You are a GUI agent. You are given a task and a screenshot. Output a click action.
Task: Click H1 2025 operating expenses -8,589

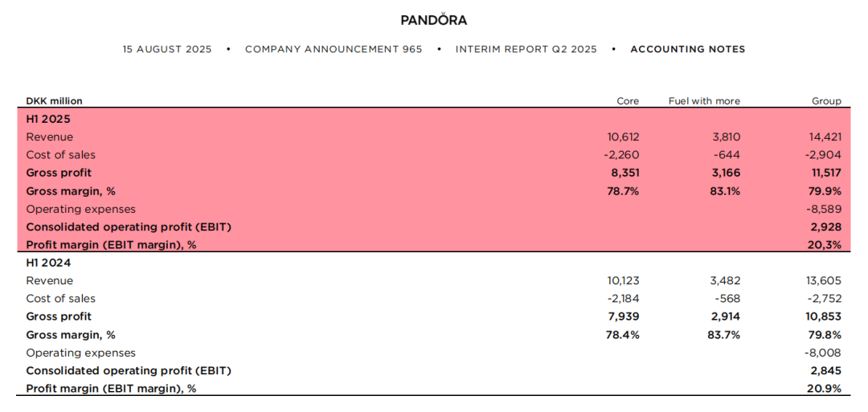click(825, 209)
